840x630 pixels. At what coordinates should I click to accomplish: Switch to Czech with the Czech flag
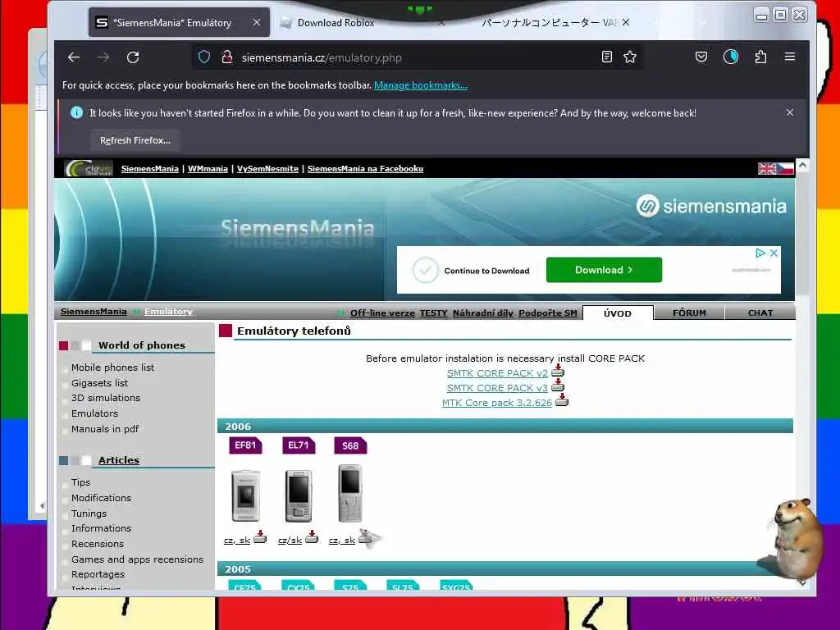[x=785, y=169]
